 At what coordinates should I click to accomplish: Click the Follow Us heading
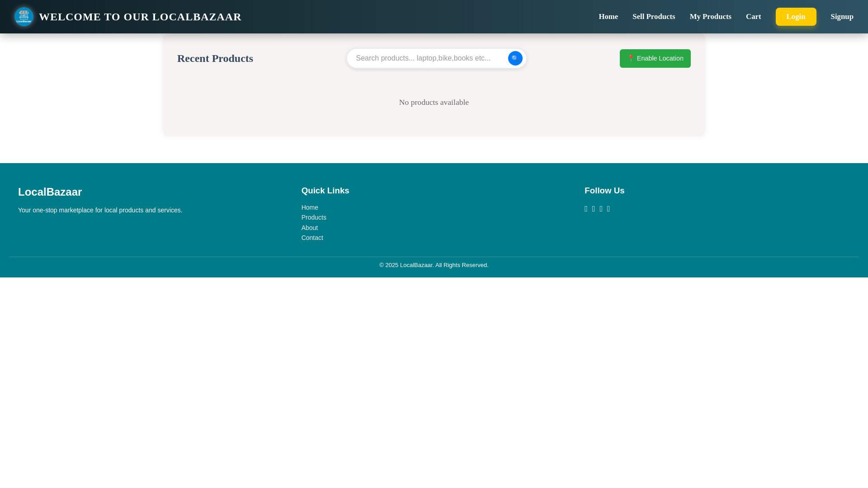click(x=604, y=191)
